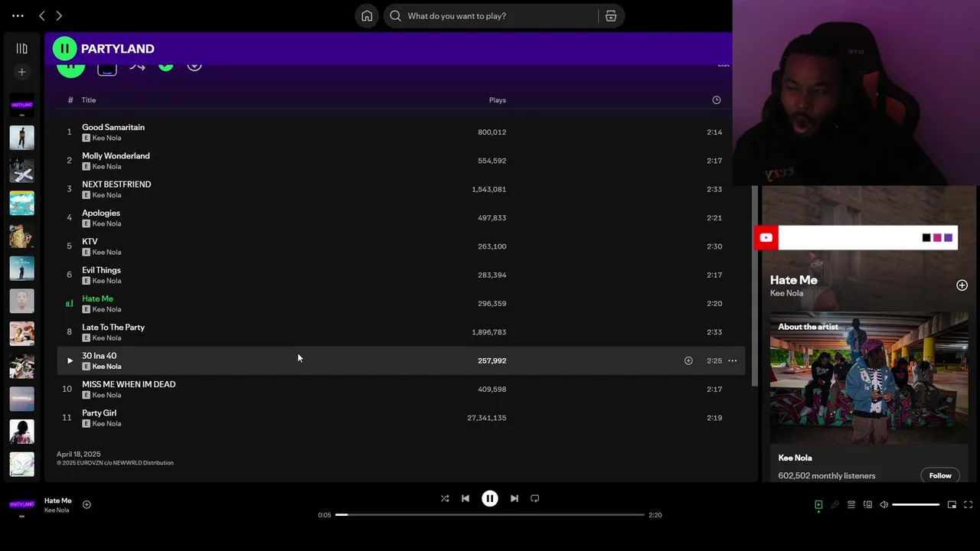The image size is (980, 551).
Task: Click the YouTube icon in the overlay banner
Action: pos(766,238)
